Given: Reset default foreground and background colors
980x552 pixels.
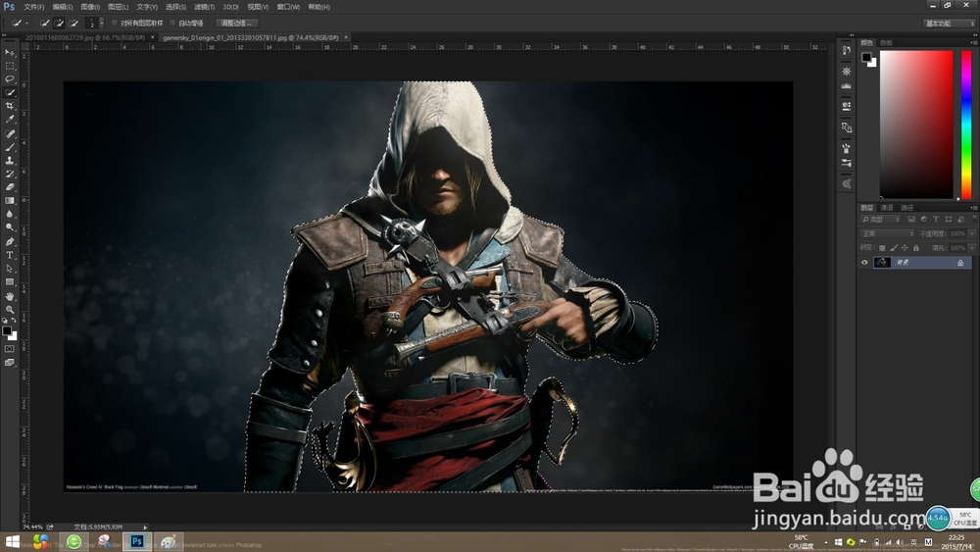Looking at the screenshot, I should [6, 321].
